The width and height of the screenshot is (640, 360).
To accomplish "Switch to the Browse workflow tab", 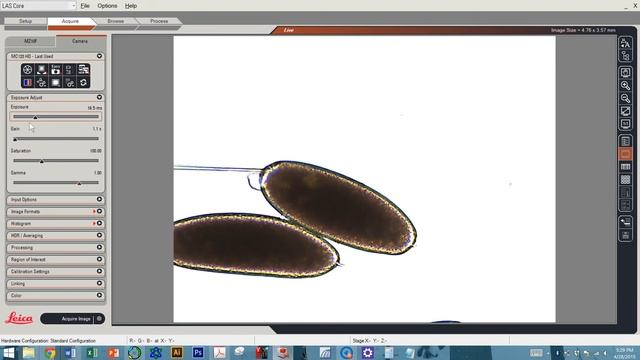I will click(116, 21).
